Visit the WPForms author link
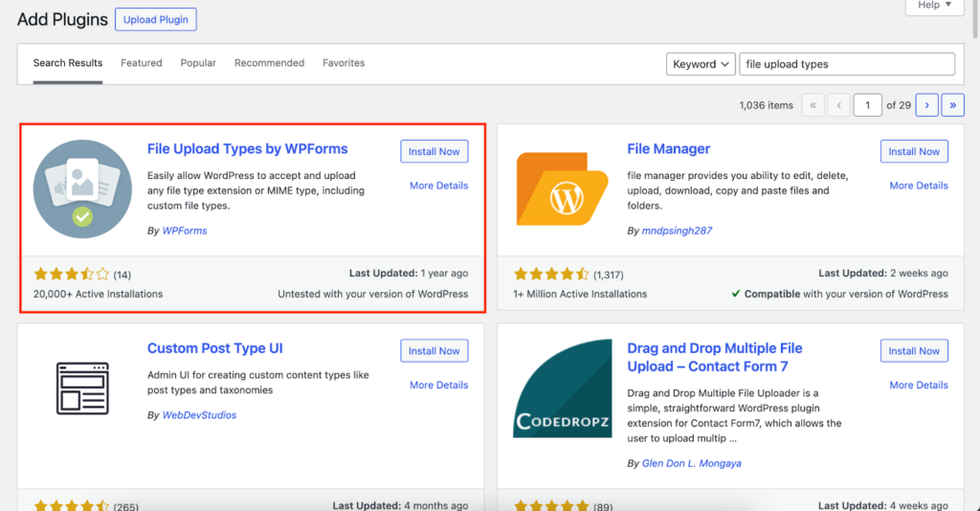980x511 pixels. pos(185,231)
